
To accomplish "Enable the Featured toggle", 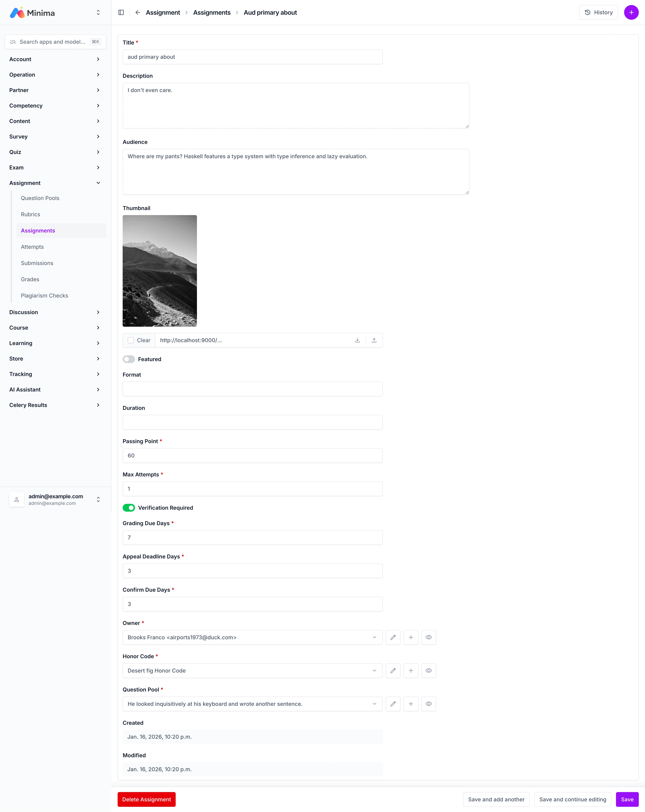I will 129,359.
